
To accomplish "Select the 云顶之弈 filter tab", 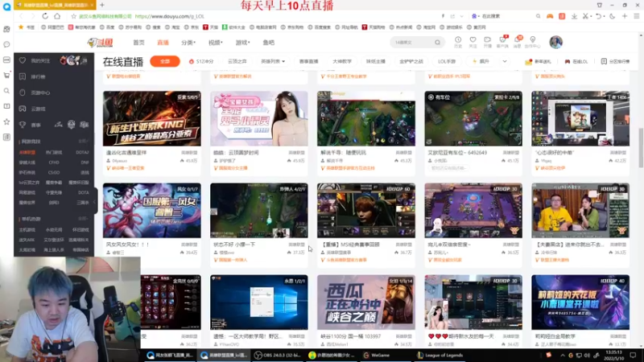I will (x=237, y=61).
